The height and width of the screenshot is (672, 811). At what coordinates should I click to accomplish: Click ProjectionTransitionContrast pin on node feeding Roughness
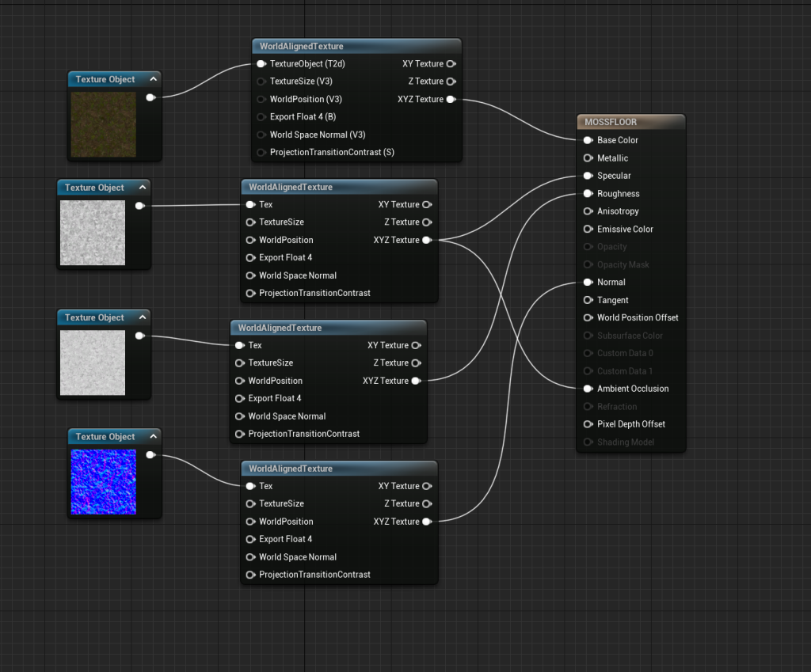240,435
